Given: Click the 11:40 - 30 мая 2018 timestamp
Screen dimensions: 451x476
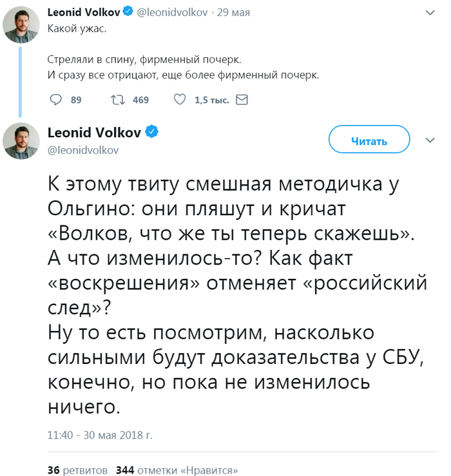Looking at the screenshot, I should [100, 435].
